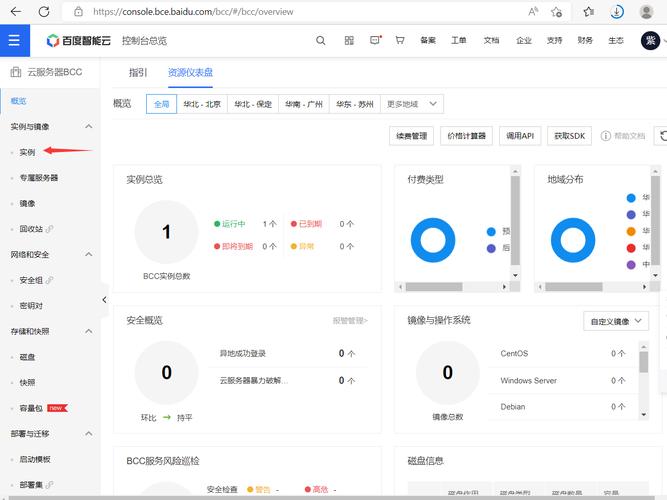The image size is (667, 500).
Task: Open 磁盘 in the sidebar
Action: (27, 357)
